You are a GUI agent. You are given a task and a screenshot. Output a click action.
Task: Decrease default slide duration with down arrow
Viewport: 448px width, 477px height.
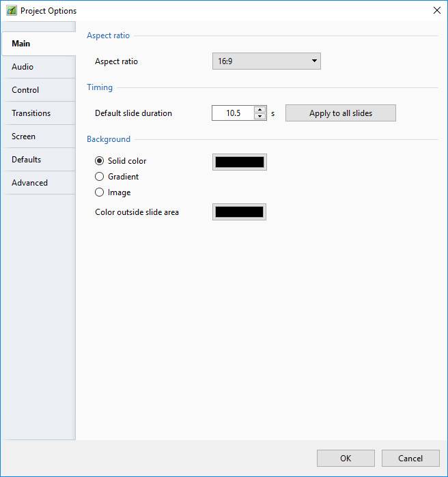click(260, 117)
